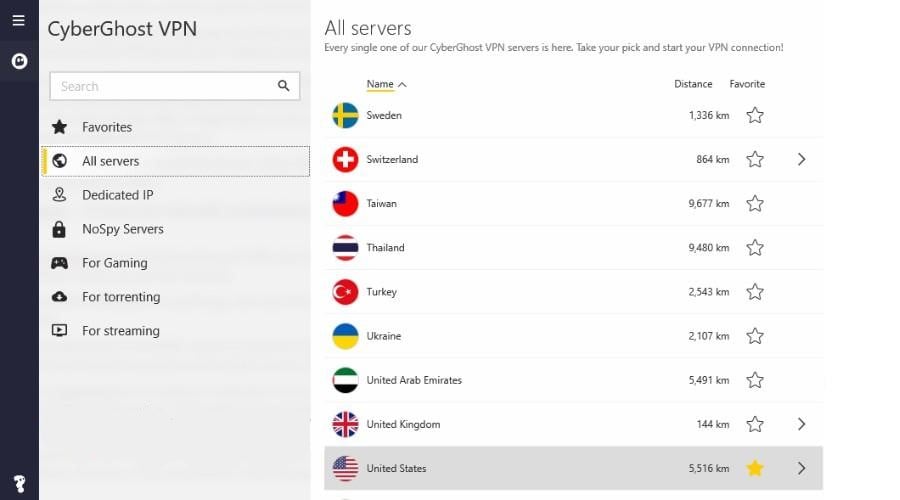
Task: Click the United States flag icon
Action: pos(345,468)
